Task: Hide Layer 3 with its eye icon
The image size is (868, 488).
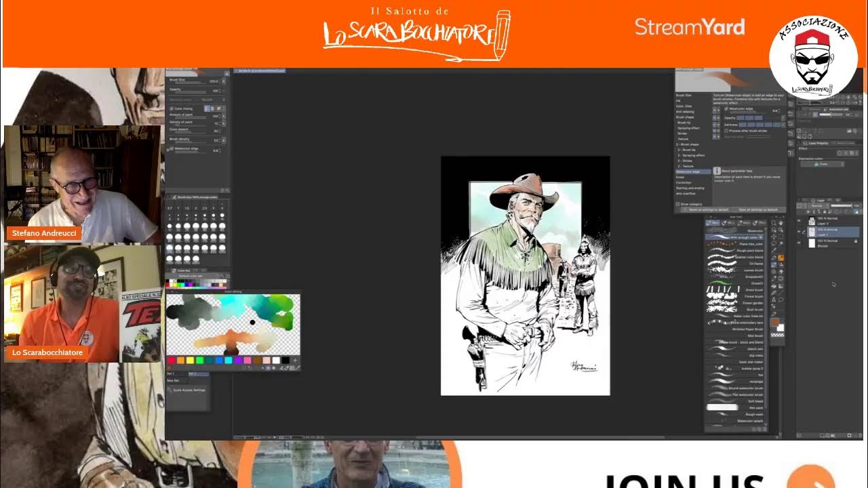Action: 799,221
